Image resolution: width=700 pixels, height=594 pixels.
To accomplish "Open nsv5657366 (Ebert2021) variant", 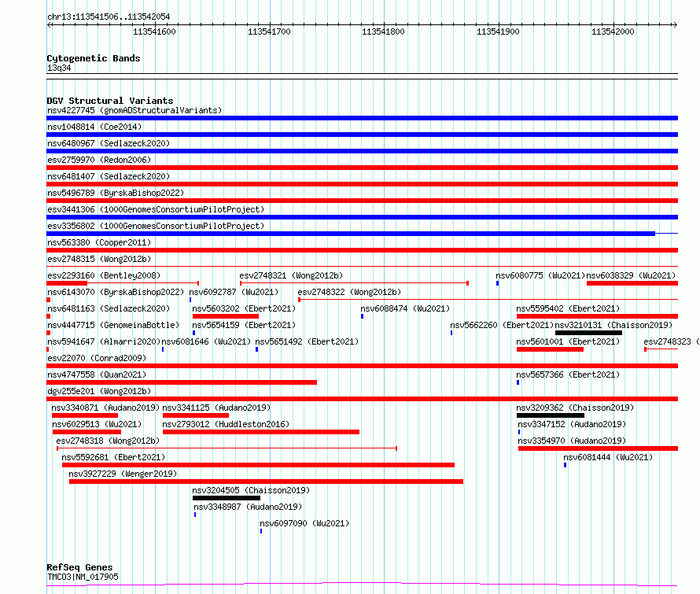I will tap(568, 374).
